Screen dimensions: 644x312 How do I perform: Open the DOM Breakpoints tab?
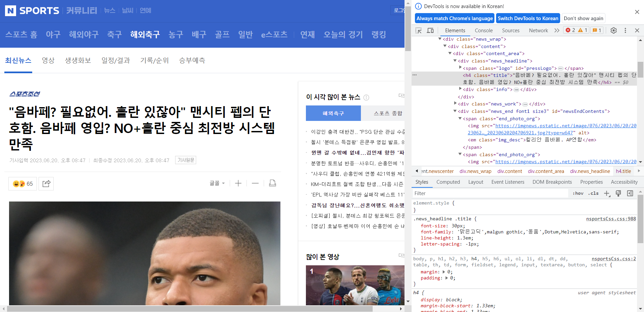pyautogui.click(x=552, y=182)
